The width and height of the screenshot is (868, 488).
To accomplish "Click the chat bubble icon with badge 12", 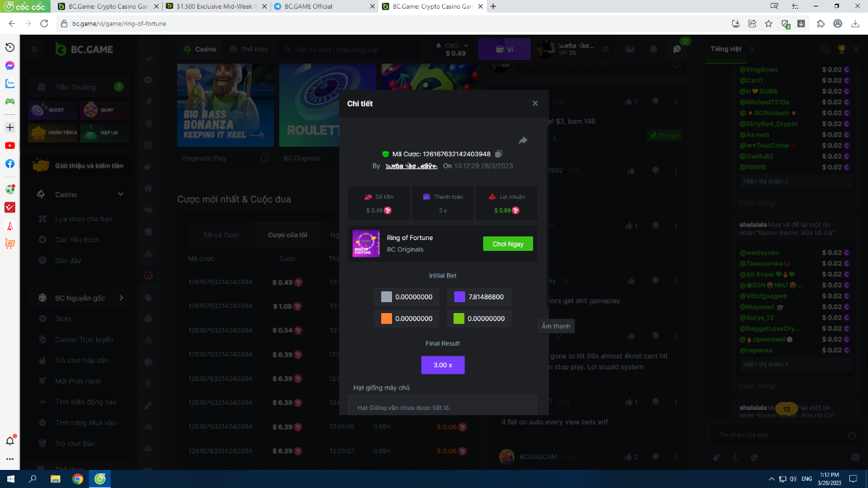I will 676,49.
